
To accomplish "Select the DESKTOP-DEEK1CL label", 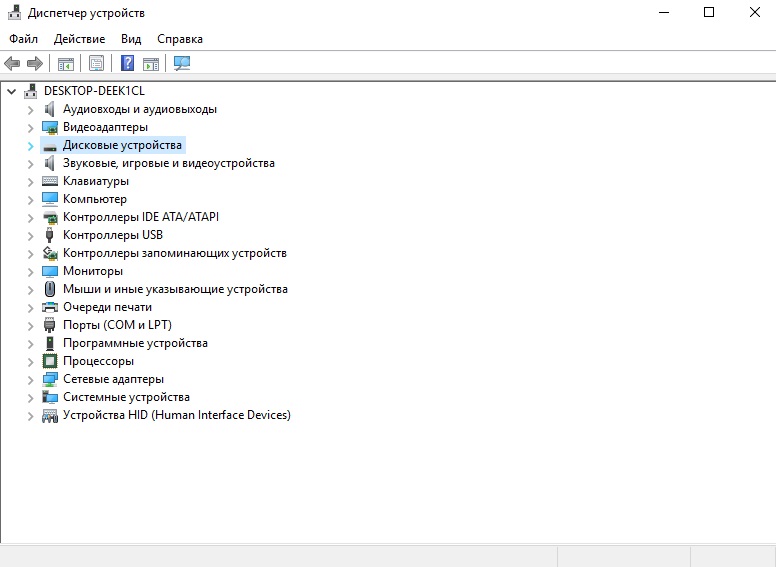I will point(94,91).
